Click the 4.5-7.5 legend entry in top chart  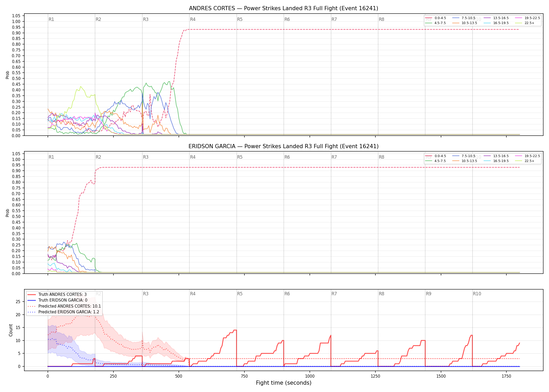pyautogui.click(x=436, y=23)
